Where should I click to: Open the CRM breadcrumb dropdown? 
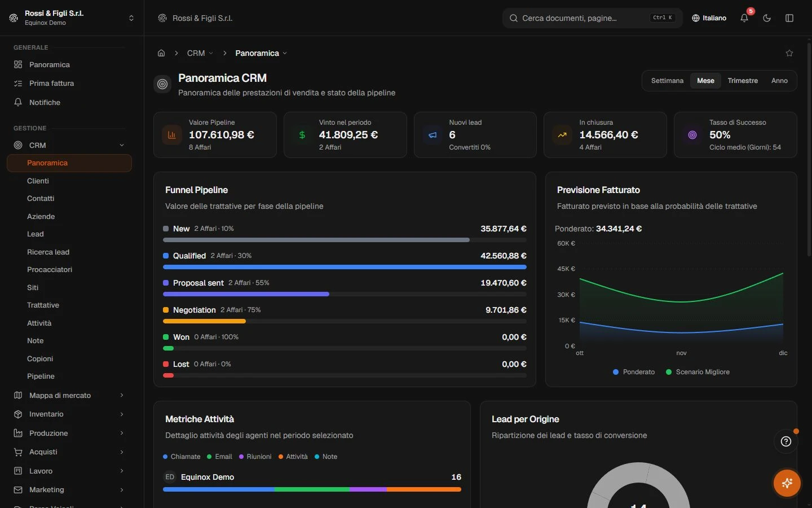(200, 53)
